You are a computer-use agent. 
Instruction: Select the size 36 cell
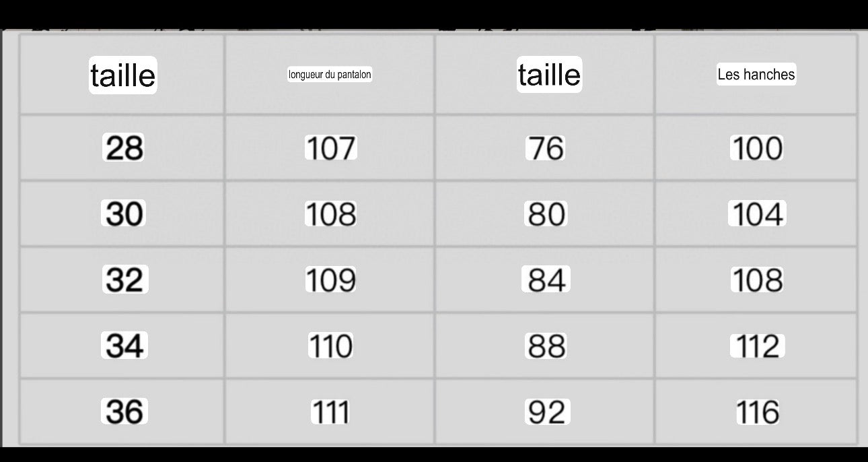click(x=124, y=411)
